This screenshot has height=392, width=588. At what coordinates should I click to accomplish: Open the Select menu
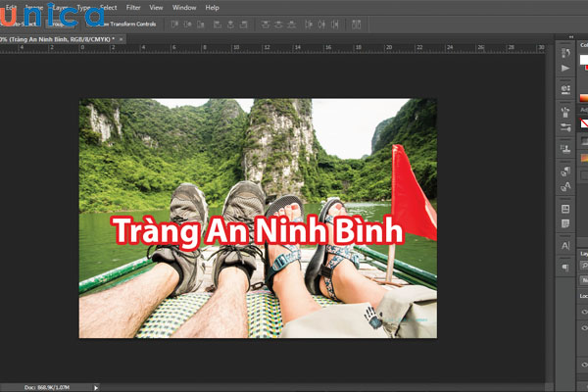click(109, 8)
